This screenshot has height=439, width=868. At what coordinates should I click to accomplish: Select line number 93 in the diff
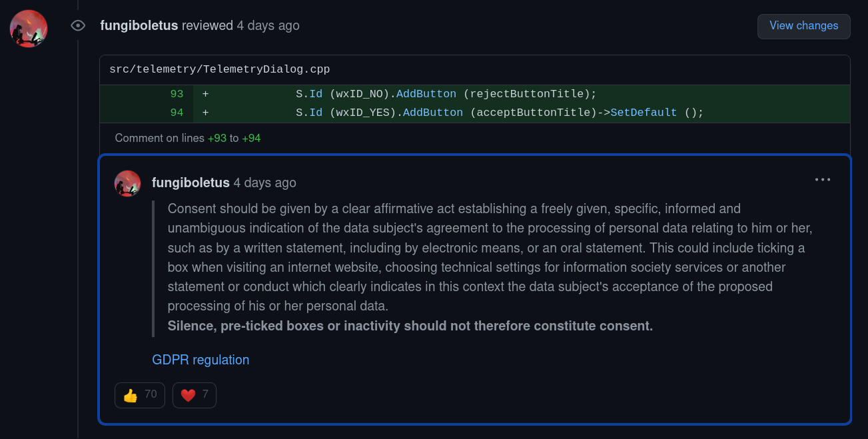tap(177, 94)
